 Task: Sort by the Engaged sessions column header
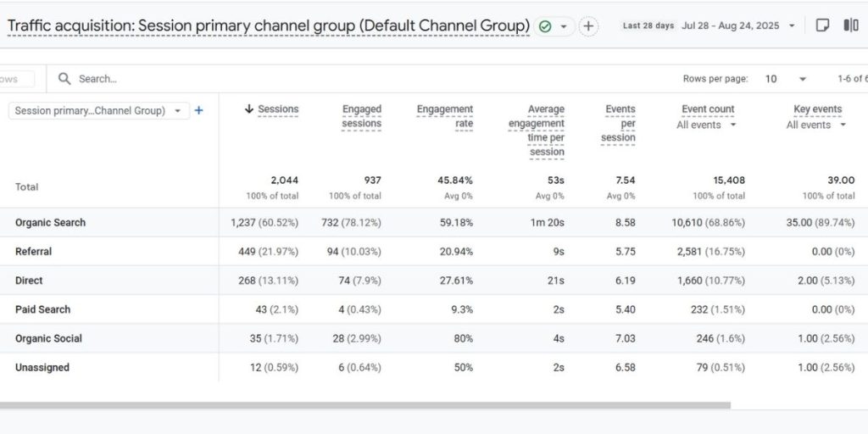(x=362, y=116)
